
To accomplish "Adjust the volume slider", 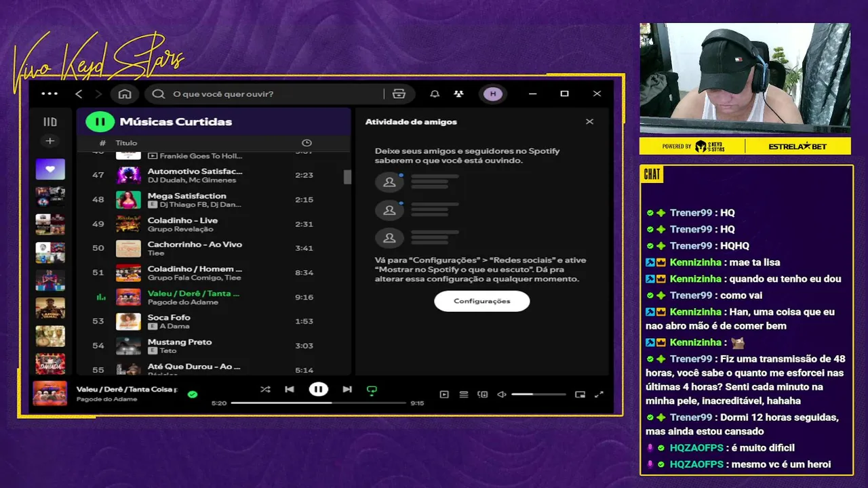I will pos(538,394).
